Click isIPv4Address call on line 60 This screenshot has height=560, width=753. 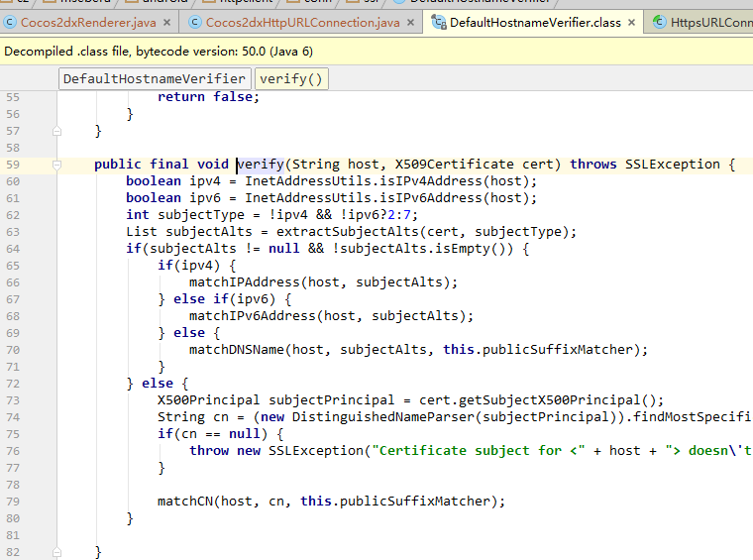[431, 181]
